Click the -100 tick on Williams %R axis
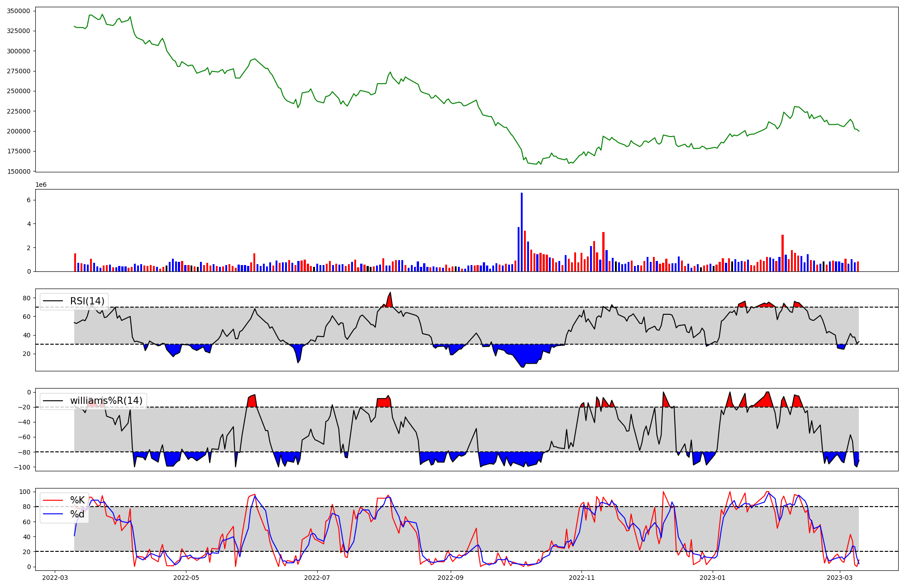The height and width of the screenshot is (588, 905). coord(23,467)
